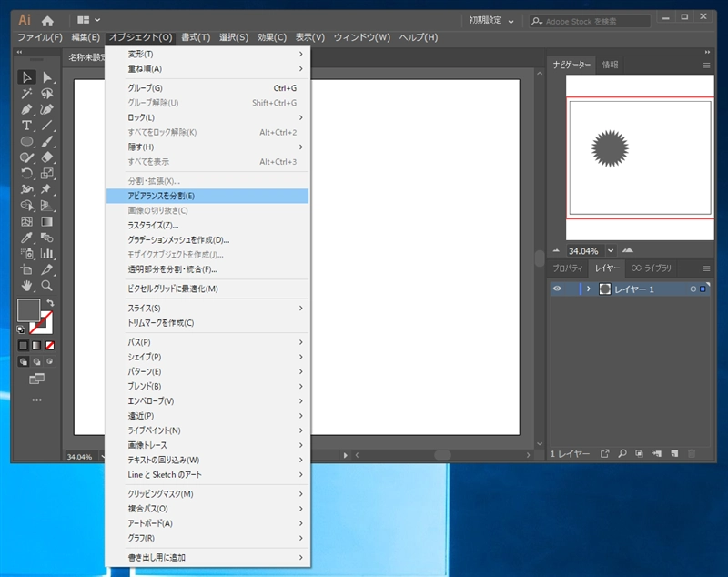Open the Layers panel options menu
The width and height of the screenshot is (728, 577).
(x=706, y=268)
